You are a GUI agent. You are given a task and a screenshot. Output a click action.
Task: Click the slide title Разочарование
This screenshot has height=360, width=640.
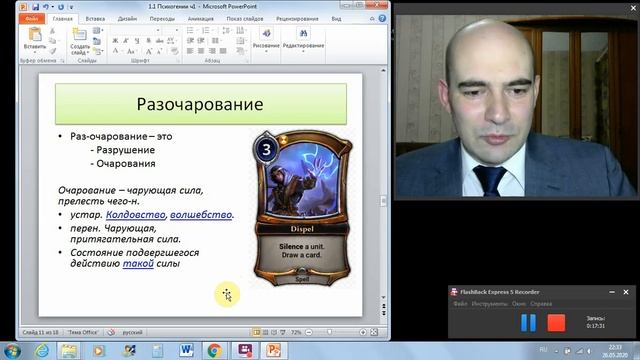[x=200, y=104]
